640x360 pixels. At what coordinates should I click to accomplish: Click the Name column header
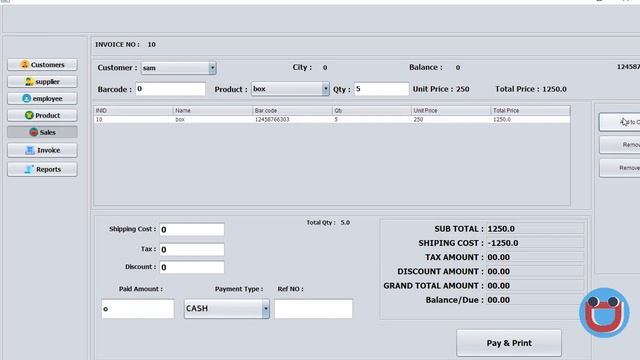tap(213, 111)
